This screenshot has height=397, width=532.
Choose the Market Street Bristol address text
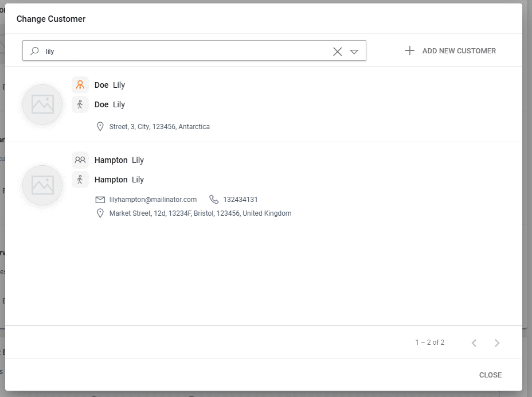pyautogui.click(x=200, y=213)
